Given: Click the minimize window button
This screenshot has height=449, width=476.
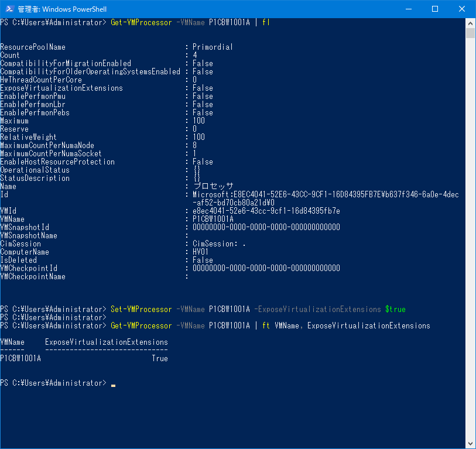Looking at the screenshot, I should click(409, 9).
